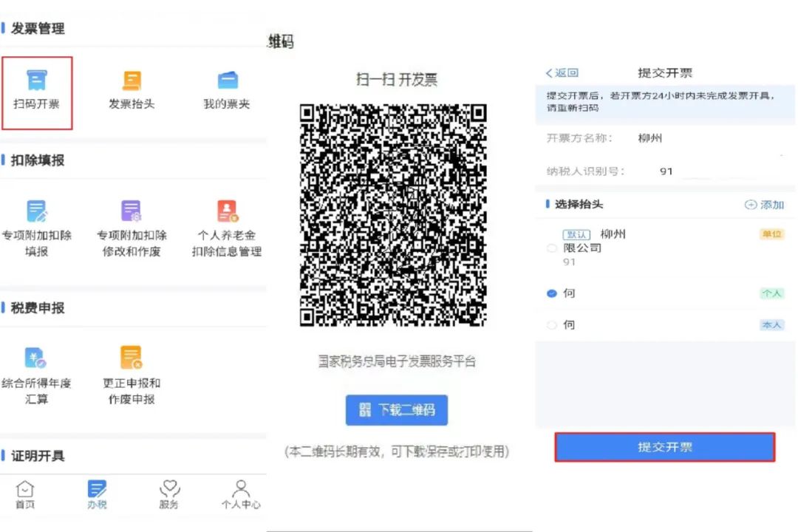The height and width of the screenshot is (532, 798).
Task: Select the 何 本人 header radio button
Action: pos(552,325)
